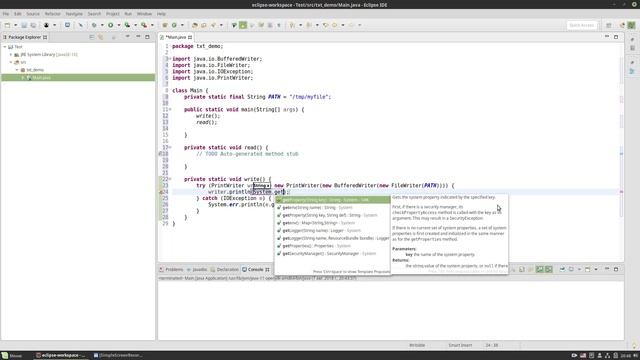Choose getProperties() completion proposal
The height and width of the screenshot is (360, 640).
(x=333, y=246)
